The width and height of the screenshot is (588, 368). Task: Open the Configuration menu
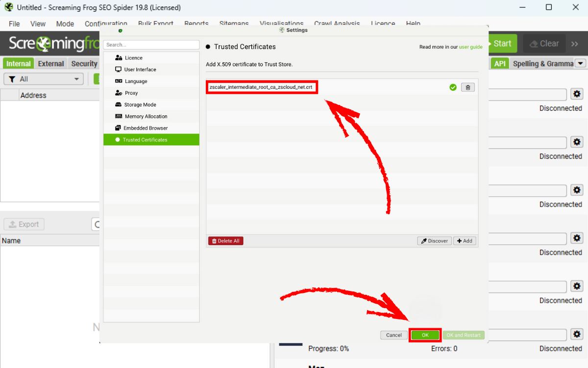[x=106, y=24]
